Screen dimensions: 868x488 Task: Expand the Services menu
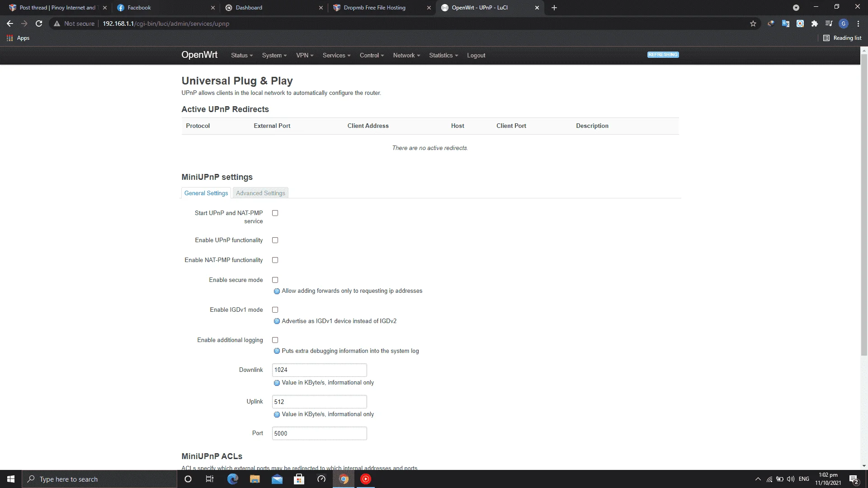tap(336, 55)
